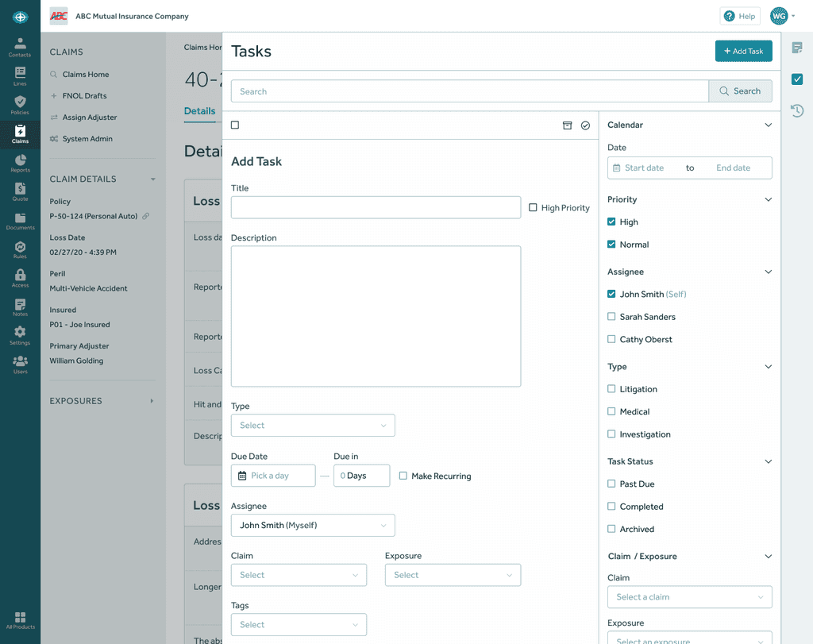
Task: Check the Cathy Oberst assignee filter
Action: point(611,339)
